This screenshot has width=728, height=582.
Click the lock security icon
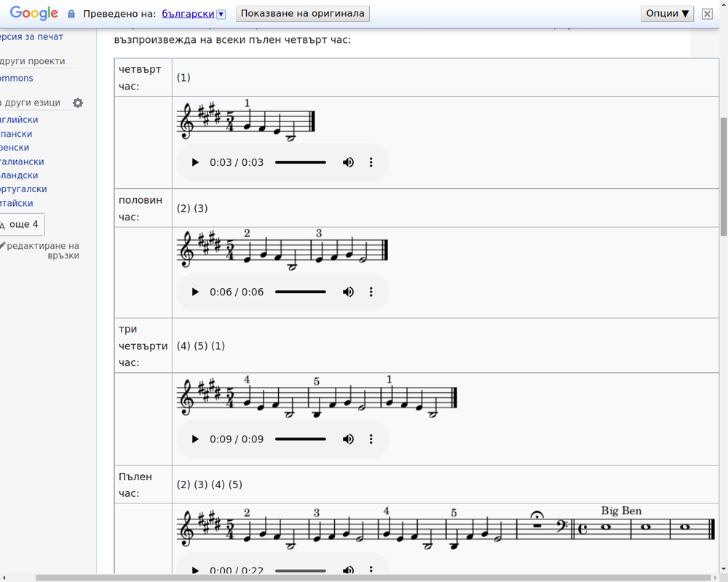(71, 14)
